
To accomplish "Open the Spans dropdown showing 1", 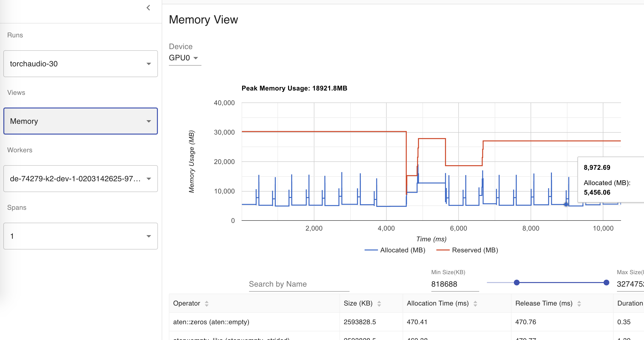I will click(x=80, y=236).
